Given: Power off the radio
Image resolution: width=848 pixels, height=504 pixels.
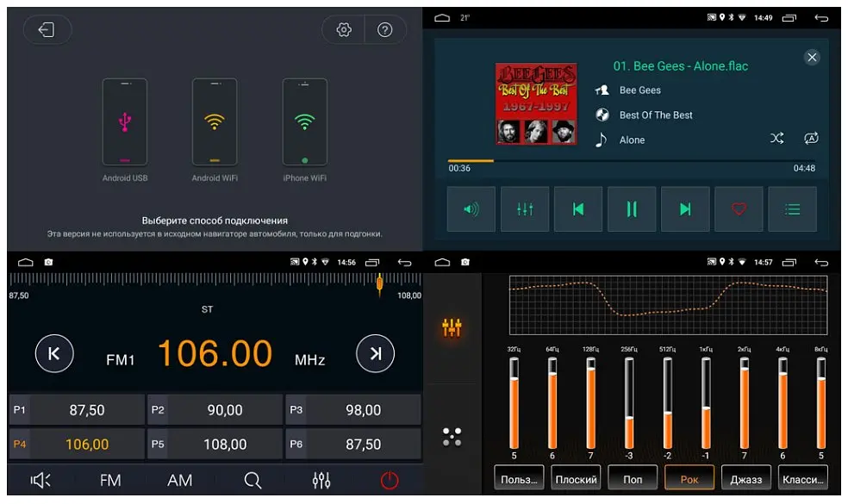Looking at the screenshot, I should tap(390, 481).
